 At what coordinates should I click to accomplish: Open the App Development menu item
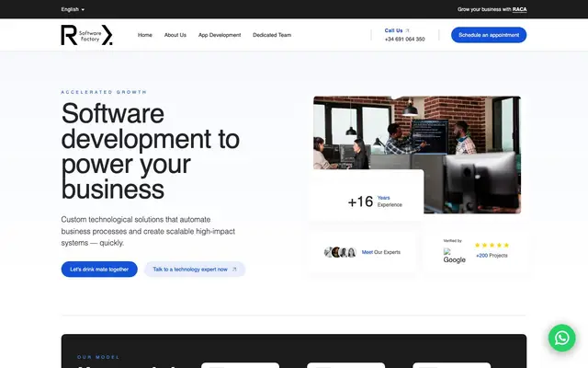tap(220, 35)
